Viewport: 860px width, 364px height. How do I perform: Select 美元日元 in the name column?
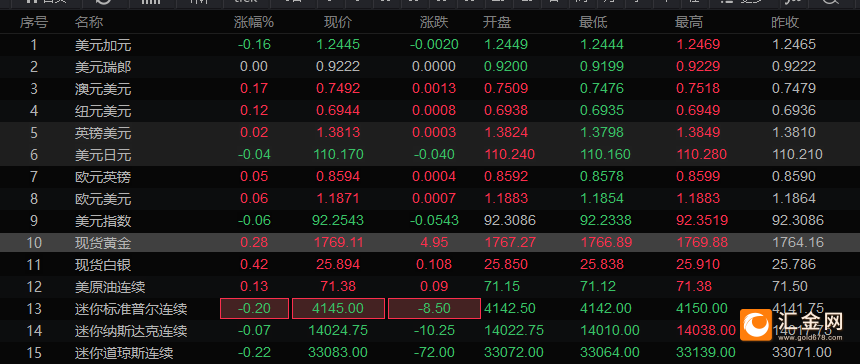pyautogui.click(x=103, y=155)
